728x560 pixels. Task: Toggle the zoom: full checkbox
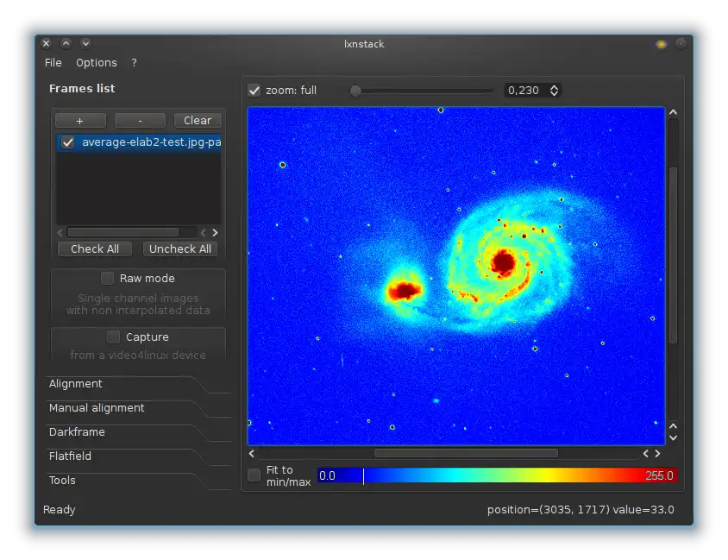[254, 90]
